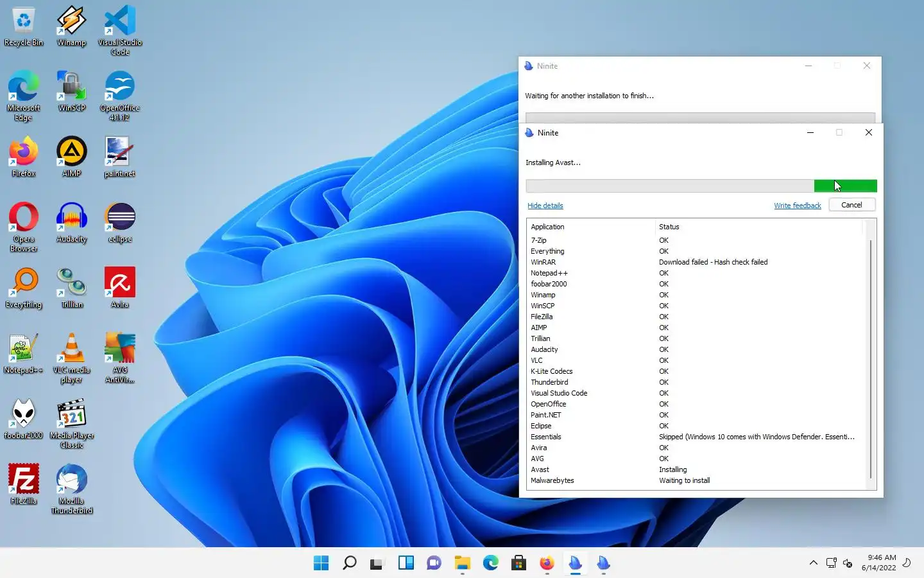Minimize the front Ninite window
The height and width of the screenshot is (578, 924).
pos(810,132)
